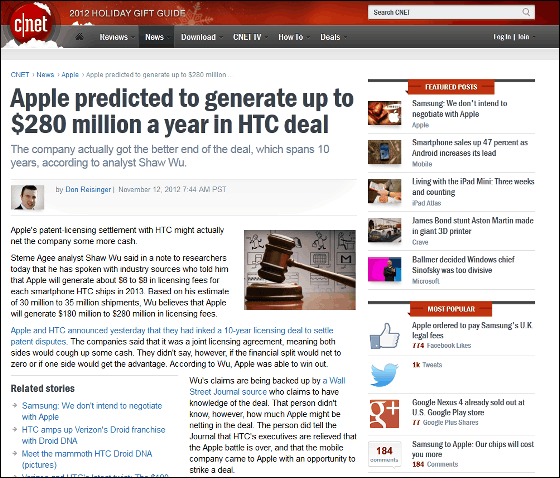Open Don Reisinger's author photo
Screen dimensions: 560x478
click(x=28, y=197)
